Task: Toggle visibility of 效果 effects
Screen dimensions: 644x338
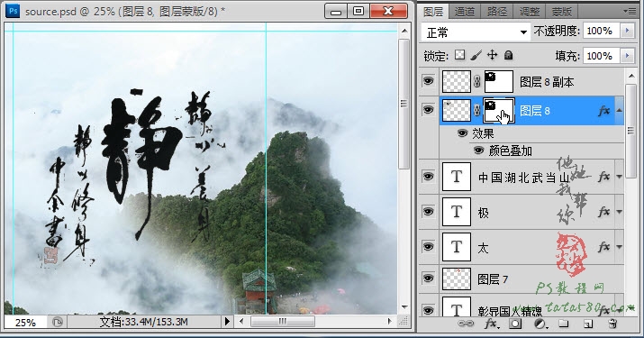Action: (x=462, y=133)
